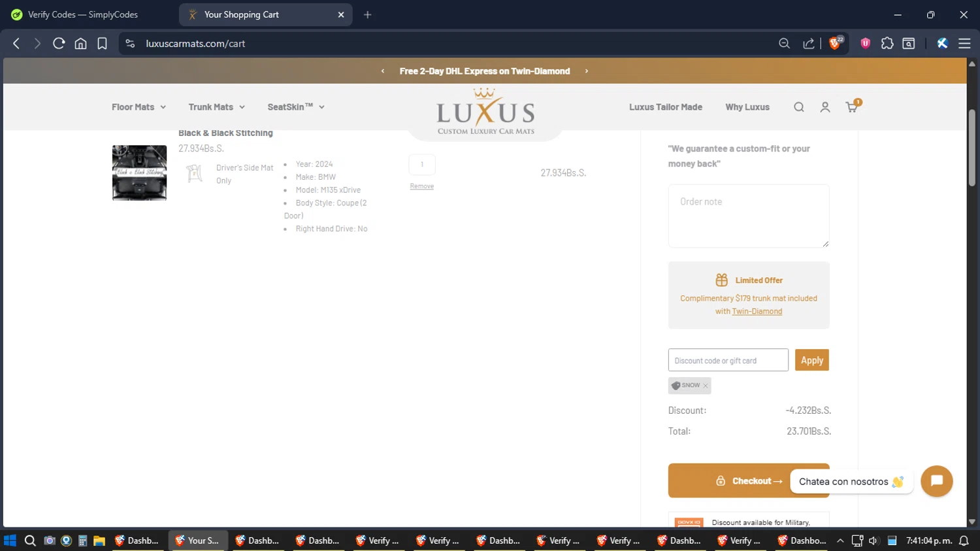Share this page using the share icon
The width and height of the screenshot is (980, 551).
click(x=809, y=44)
